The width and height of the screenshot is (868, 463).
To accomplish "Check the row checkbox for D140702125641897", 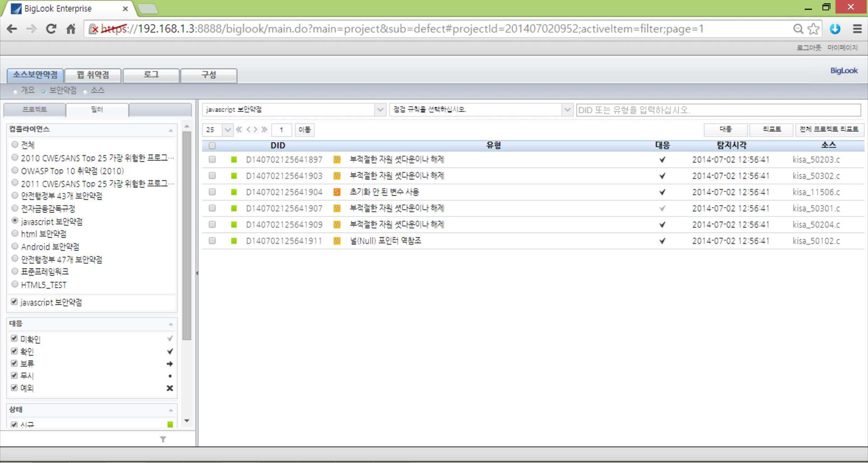I will (212, 159).
